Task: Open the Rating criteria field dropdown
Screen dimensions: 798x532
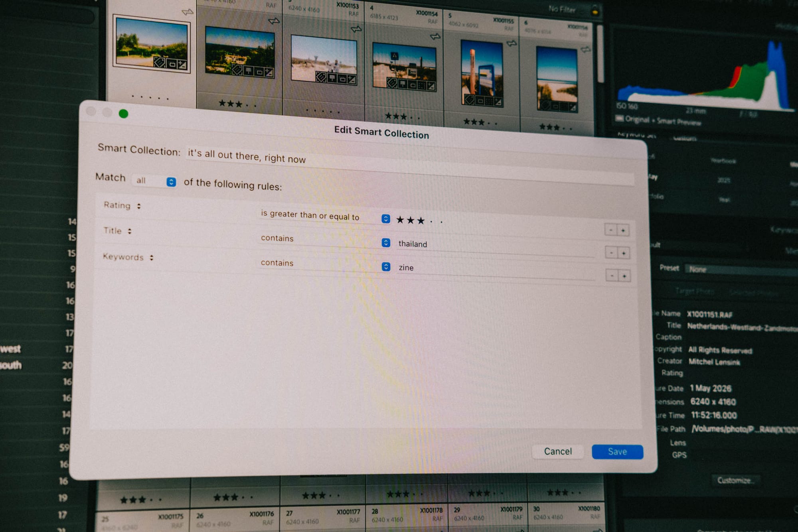Action: (122, 205)
